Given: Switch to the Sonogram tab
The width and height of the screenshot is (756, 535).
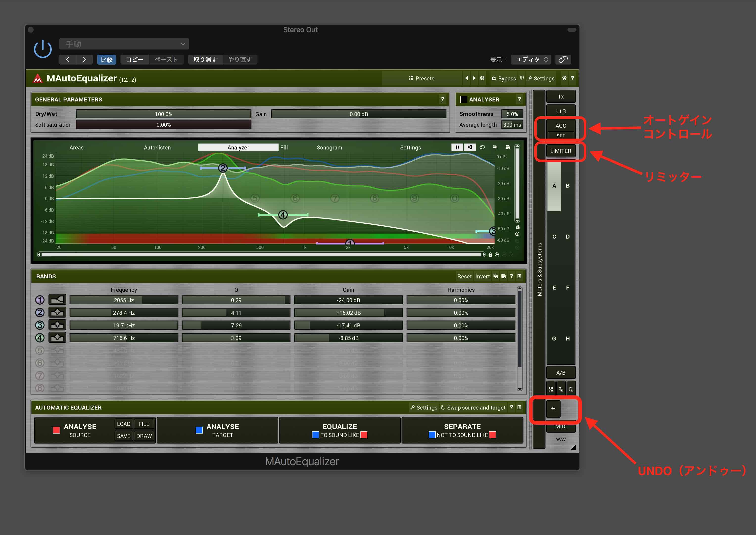Looking at the screenshot, I should (329, 147).
